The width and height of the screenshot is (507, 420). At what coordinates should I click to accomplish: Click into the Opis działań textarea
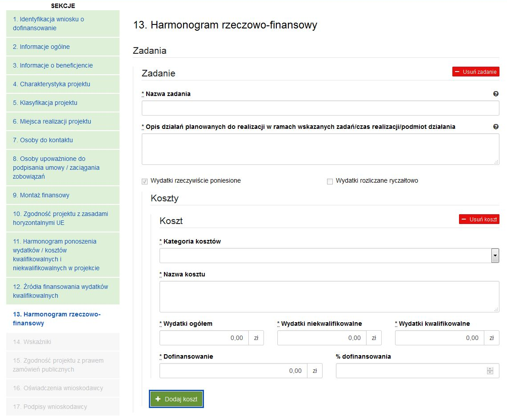coord(320,149)
